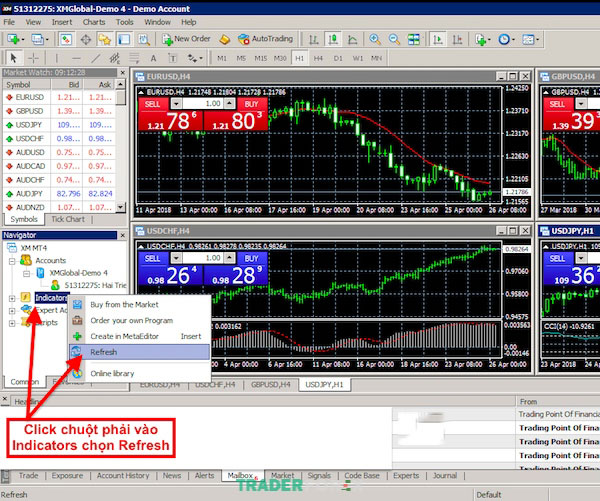Image resolution: width=600 pixels, height=501 pixels.
Task: Select the H1 timeframe button
Action: [x=300, y=58]
